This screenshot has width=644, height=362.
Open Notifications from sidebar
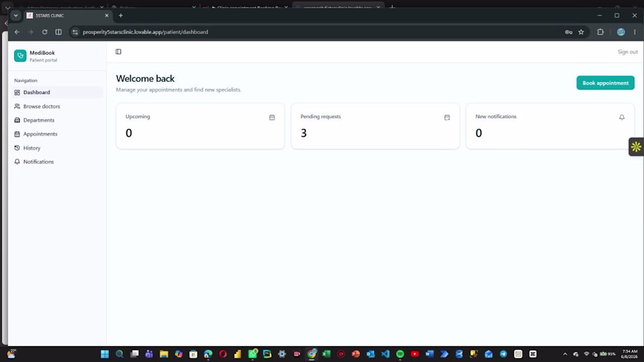(57, 162)
